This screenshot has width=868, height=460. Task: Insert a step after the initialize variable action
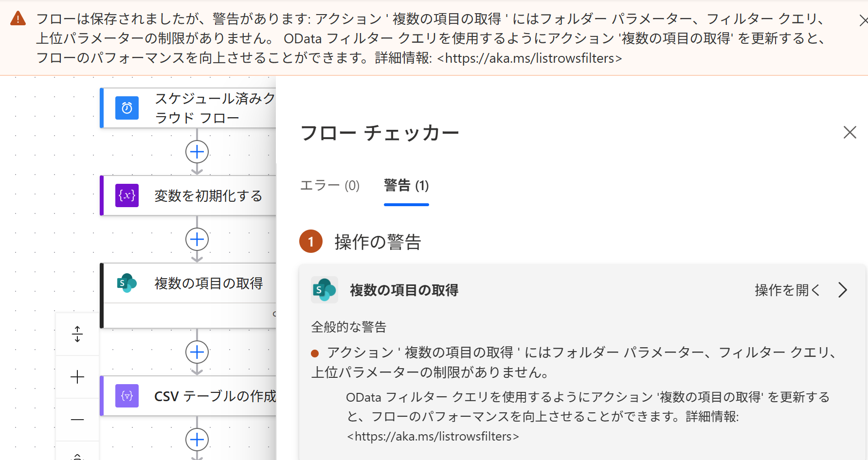point(197,239)
